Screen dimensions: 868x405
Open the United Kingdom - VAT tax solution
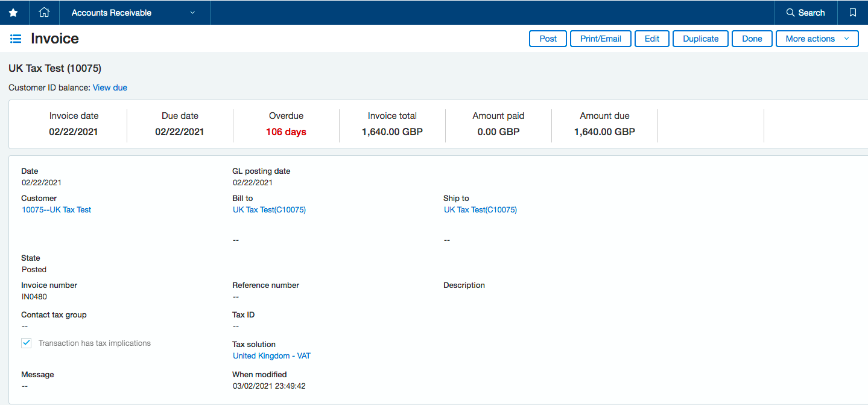coord(271,356)
